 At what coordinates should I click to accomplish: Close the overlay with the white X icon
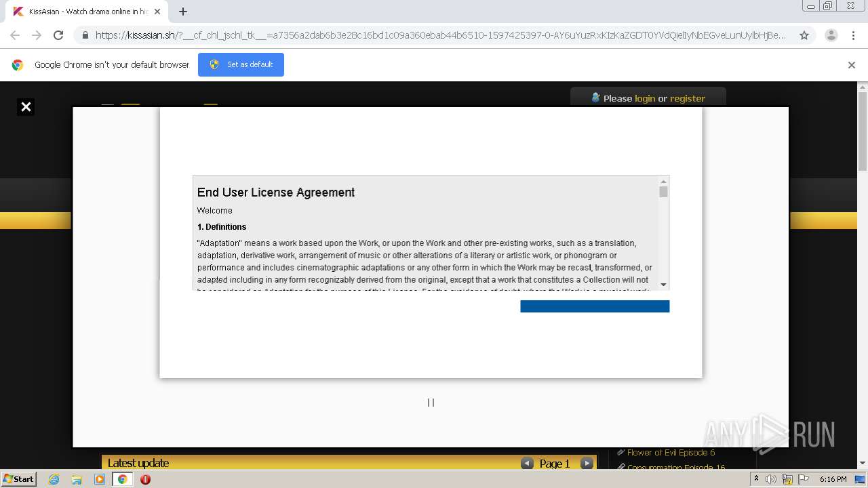click(26, 106)
